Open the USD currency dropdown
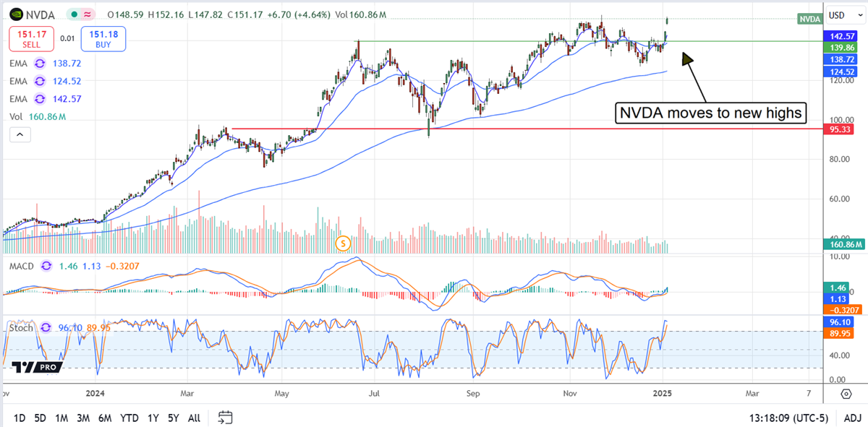Screen dimensions: 868x427 (844, 14)
